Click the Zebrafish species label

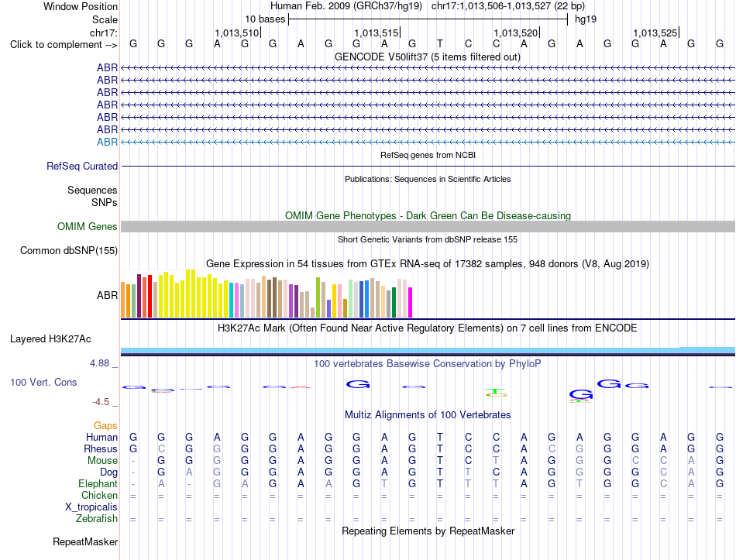(x=97, y=519)
